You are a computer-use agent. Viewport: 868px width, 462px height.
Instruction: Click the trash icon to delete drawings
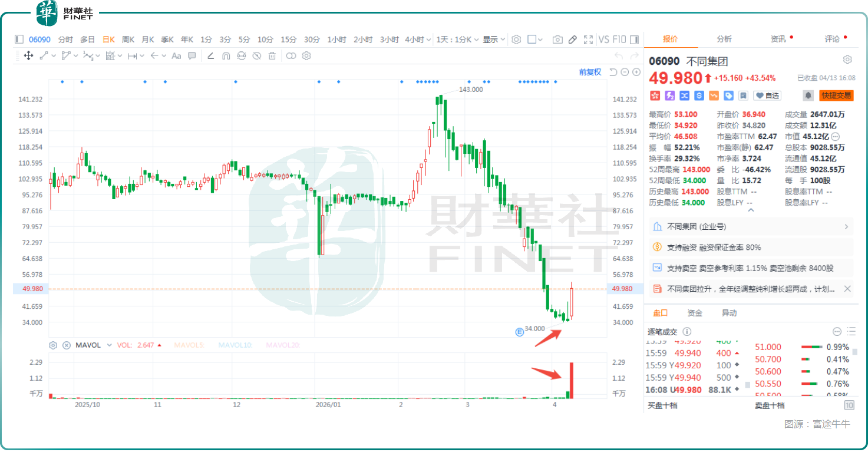(x=272, y=56)
